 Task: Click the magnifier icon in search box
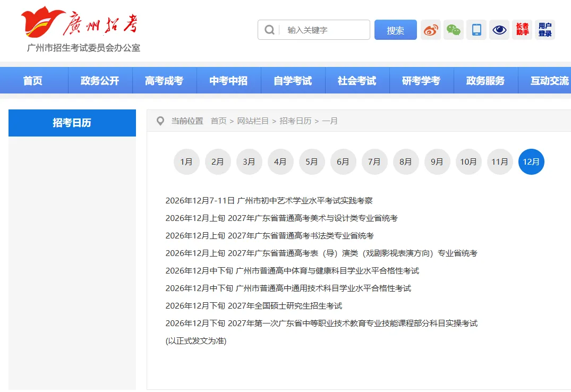(x=269, y=30)
